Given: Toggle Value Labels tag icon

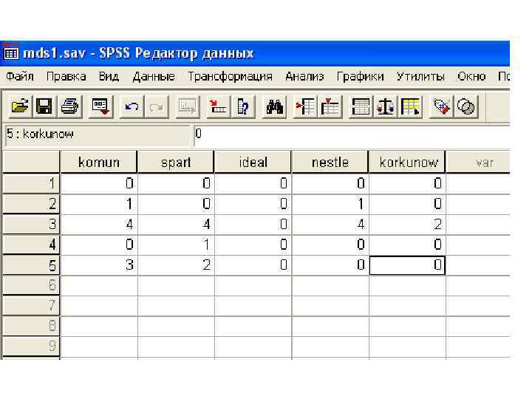Looking at the screenshot, I should tap(441, 106).
